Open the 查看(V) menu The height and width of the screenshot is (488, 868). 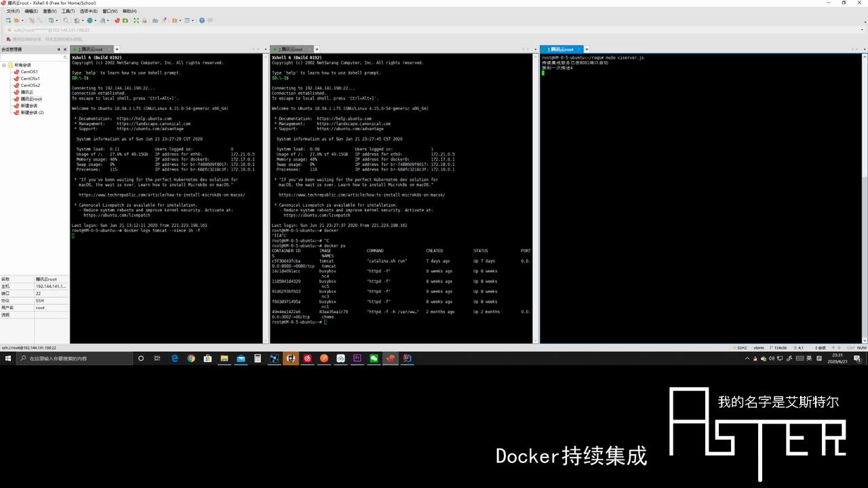click(50, 12)
